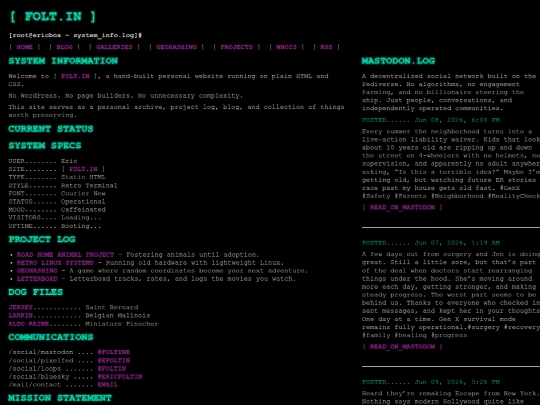The width and height of the screenshot is (540, 405).
Task: Follow FOLT.IN link in welcome paragraph
Action: pyautogui.click(x=75, y=76)
